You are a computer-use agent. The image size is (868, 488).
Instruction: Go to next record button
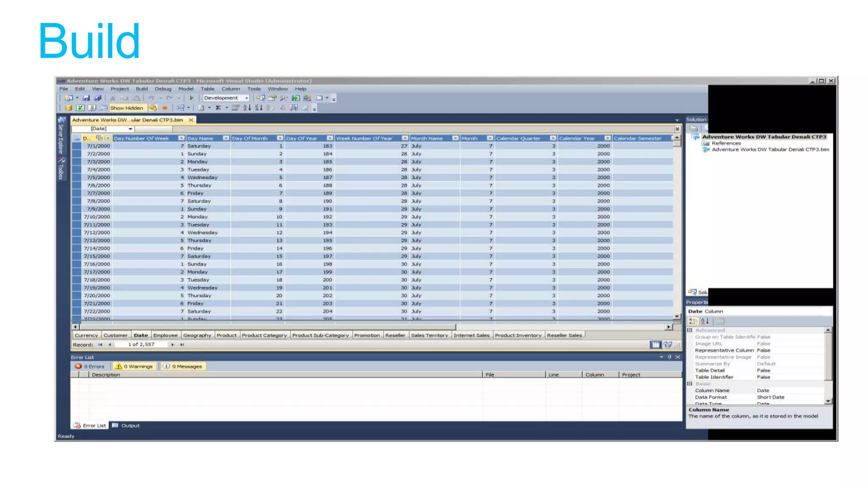[x=172, y=345]
